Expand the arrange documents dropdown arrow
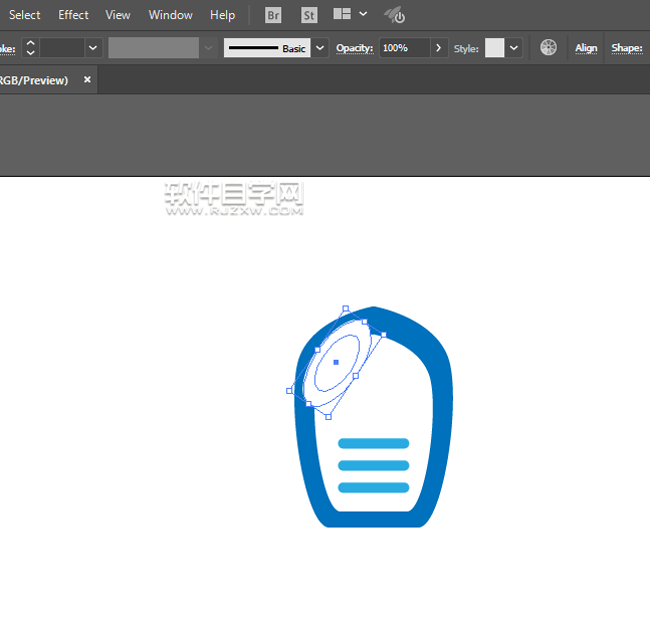Viewport: 650px width, 621px height. point(363,15)
